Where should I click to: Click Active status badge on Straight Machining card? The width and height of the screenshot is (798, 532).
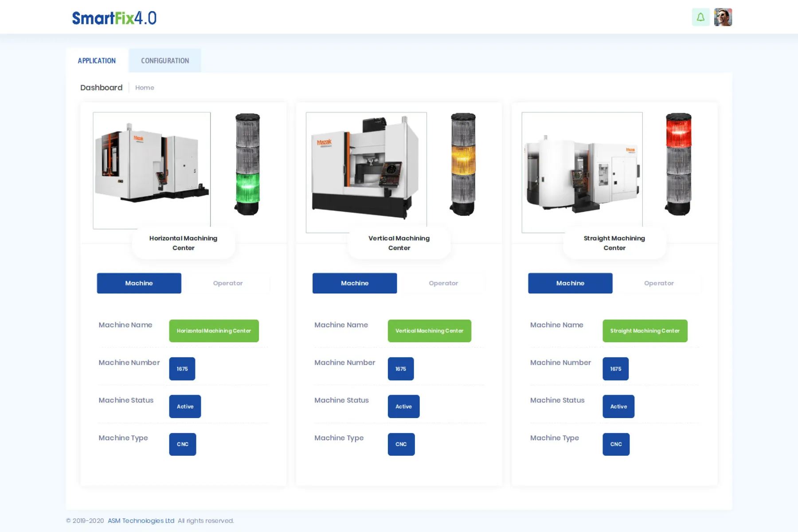click(618, 407)
